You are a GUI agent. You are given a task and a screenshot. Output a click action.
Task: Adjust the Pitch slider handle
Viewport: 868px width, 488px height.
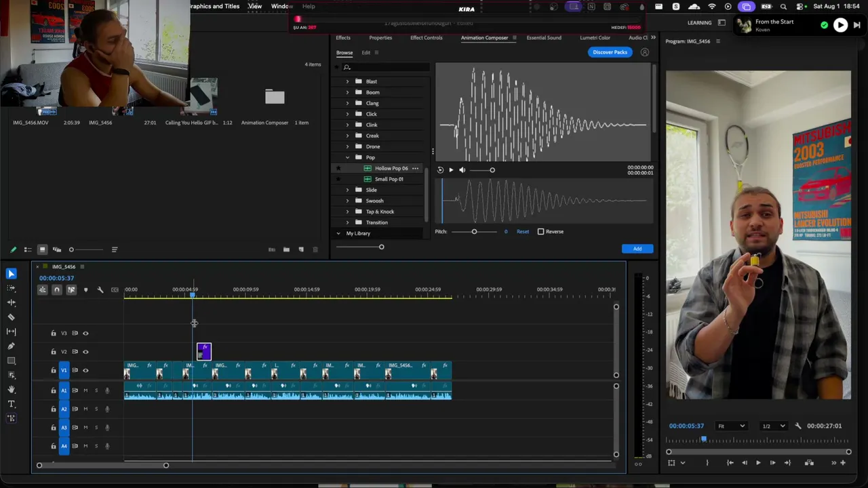tap(474, 232)
